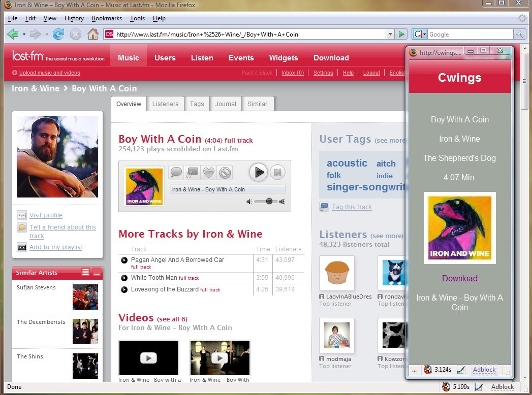Open the Bookmarks menu
The height and width of the screenshot is (395, 532).
[107, 18]
